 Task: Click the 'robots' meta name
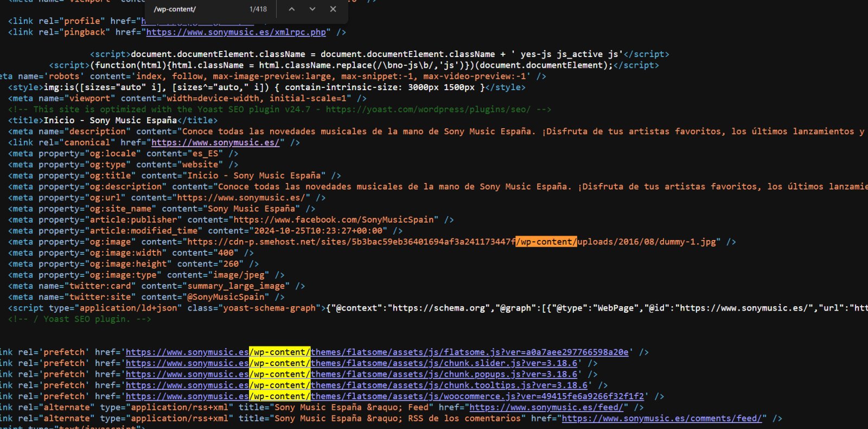64,77
